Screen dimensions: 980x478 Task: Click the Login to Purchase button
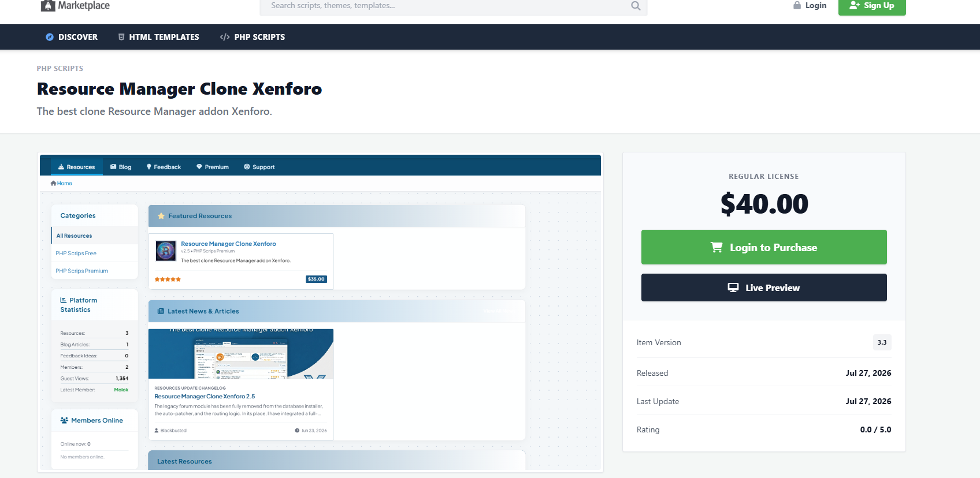(764, 247)
